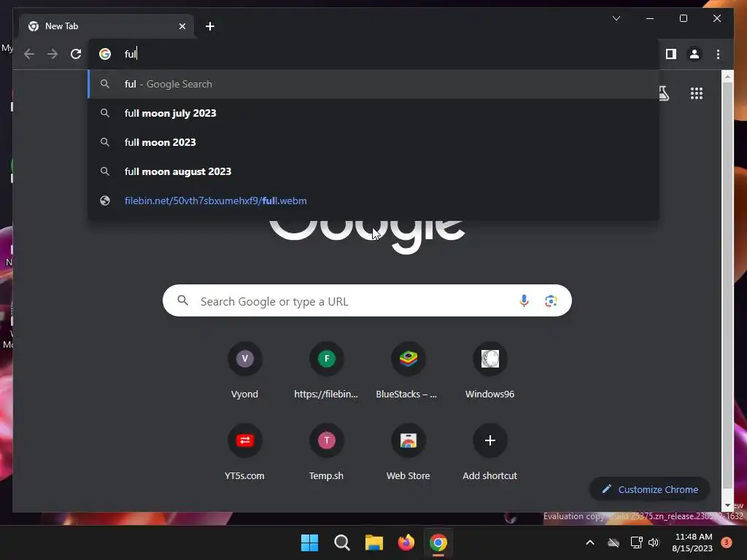Click the 'Search Google or type a URL' box
747x560 pixels.
367,301
